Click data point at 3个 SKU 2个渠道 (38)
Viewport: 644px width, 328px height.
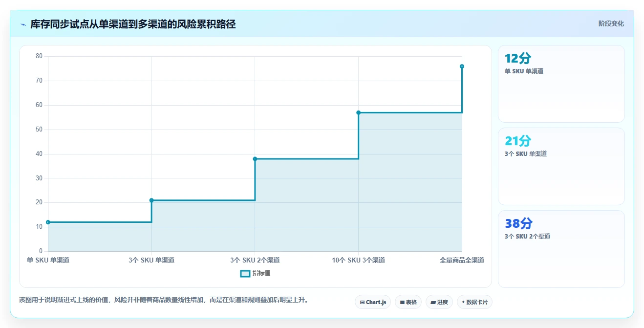[x=255, y=159]
